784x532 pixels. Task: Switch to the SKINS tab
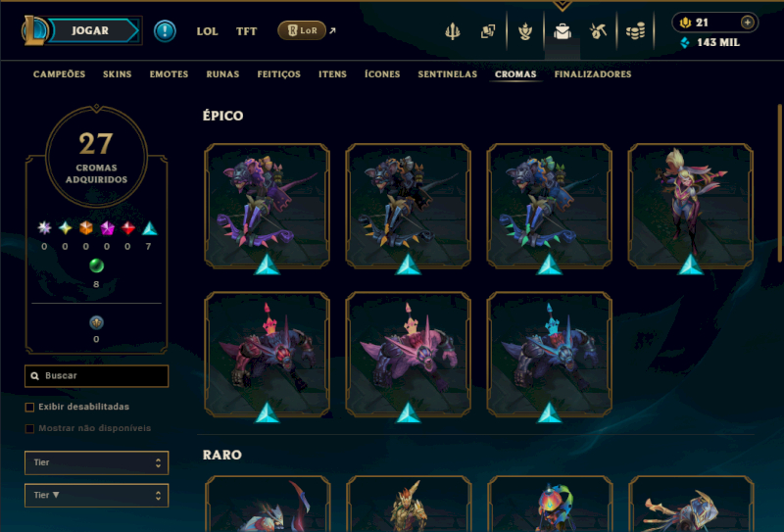tap(117, 74)
